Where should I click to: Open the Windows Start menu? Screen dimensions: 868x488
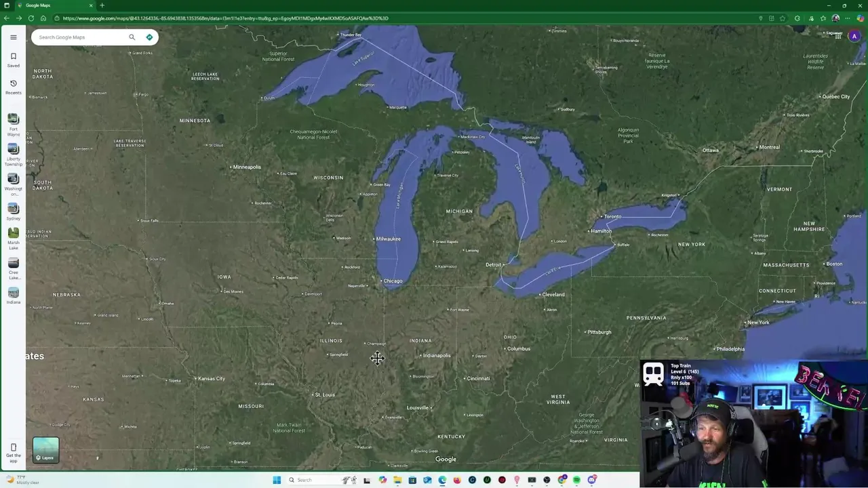(277, 480)
